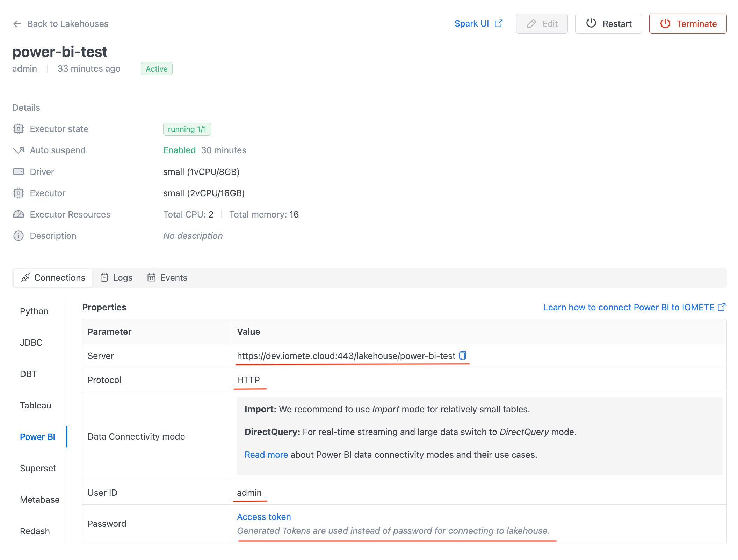Click the power icon inside Restart button
This screenshot has height=560, width=738.
(x=591, y=23)
